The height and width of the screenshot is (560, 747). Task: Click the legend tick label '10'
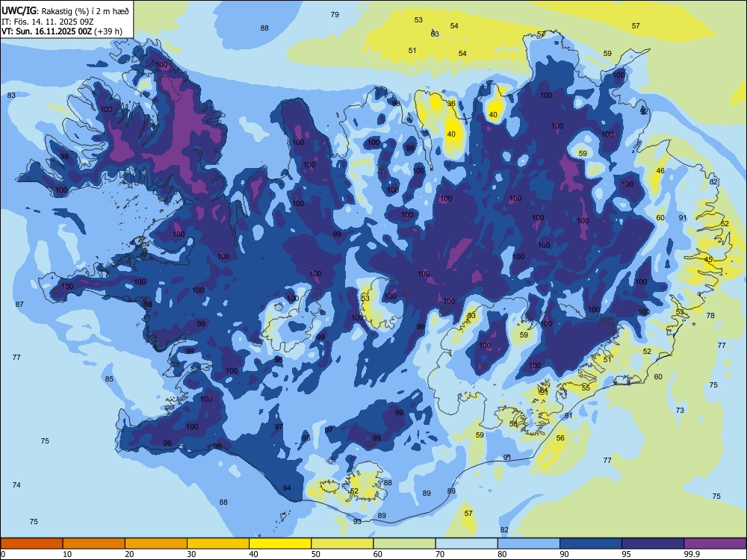[x=67, y=554]
